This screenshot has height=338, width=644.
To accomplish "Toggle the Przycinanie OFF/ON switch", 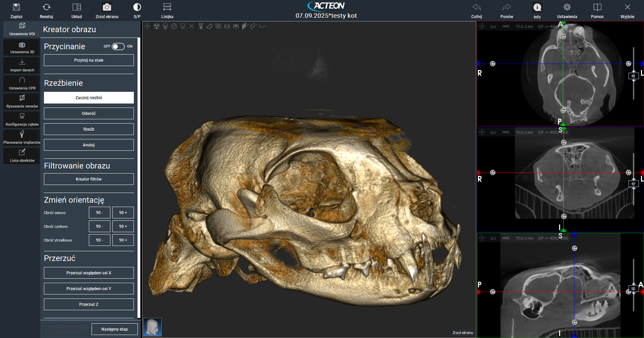I will click(118, 47).
